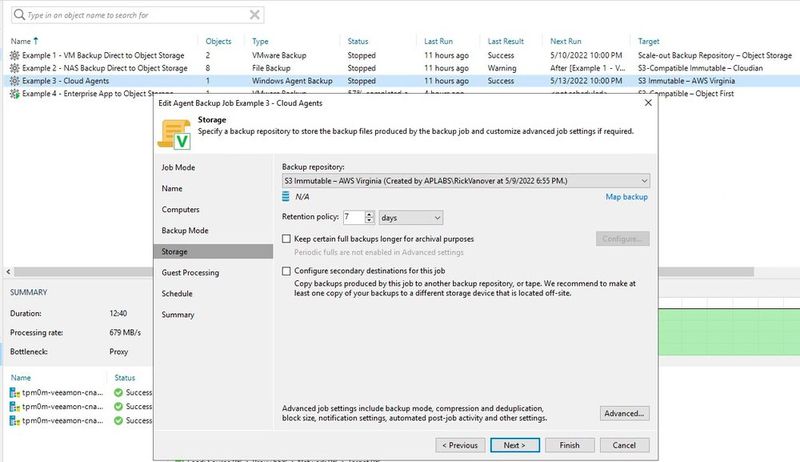
Task: Go to the Backup Mode step
Action: (x=185, y=230)
